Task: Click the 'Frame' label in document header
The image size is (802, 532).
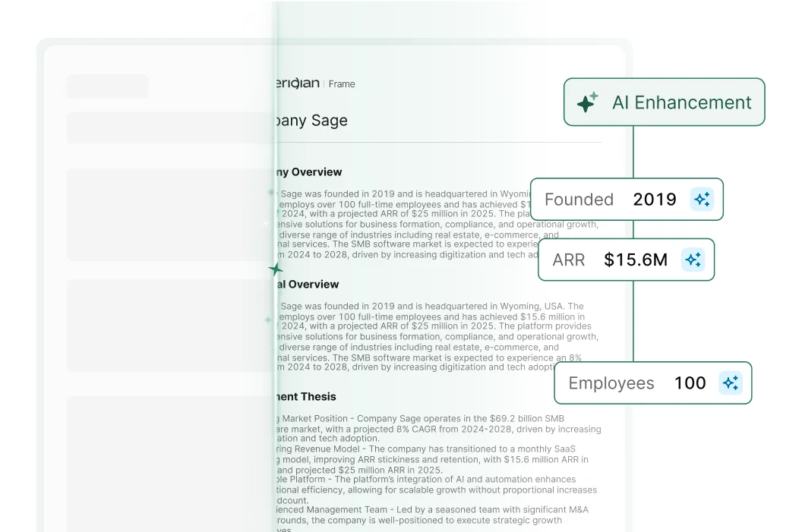Action: [x=342, y=83]
